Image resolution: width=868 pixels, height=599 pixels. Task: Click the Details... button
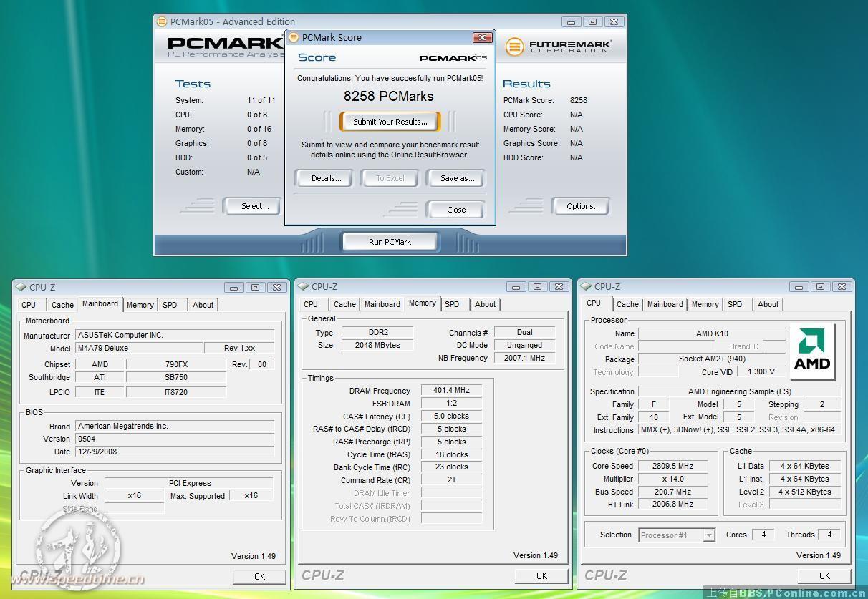click(326, 178)
